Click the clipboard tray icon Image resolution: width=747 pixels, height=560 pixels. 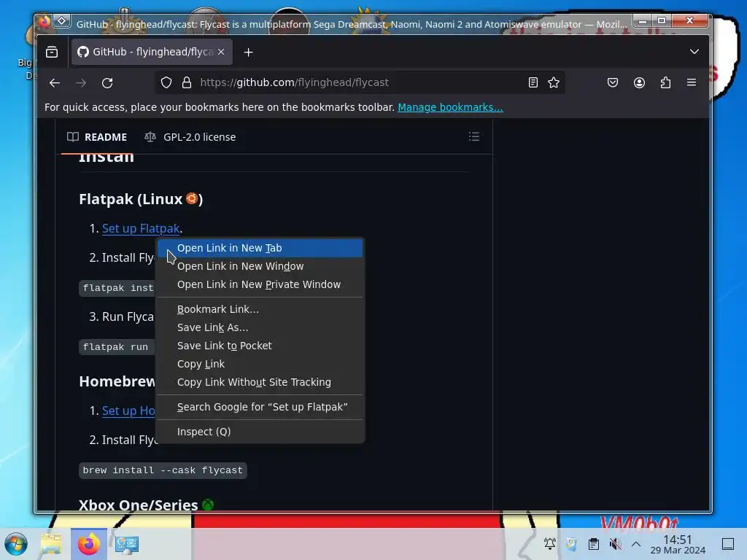pyautogui.click(x=594, y=544)
